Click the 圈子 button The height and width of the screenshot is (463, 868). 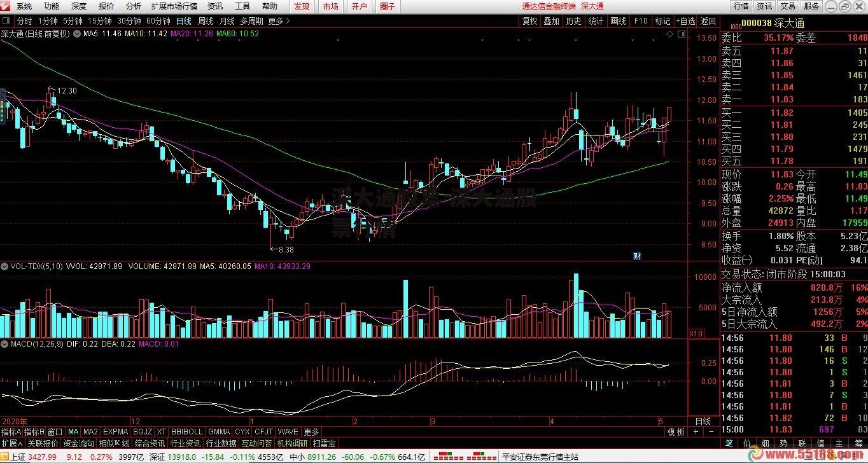(388, 6)
